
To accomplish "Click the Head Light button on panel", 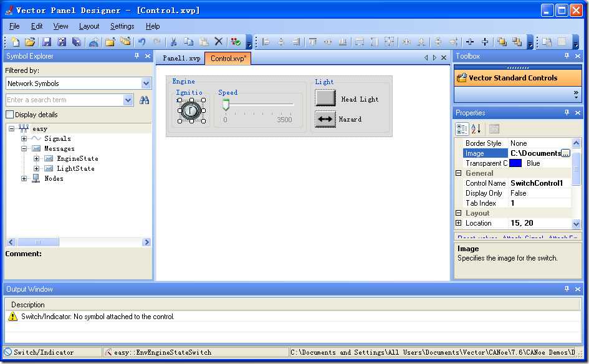I will [x=325, y=98].
